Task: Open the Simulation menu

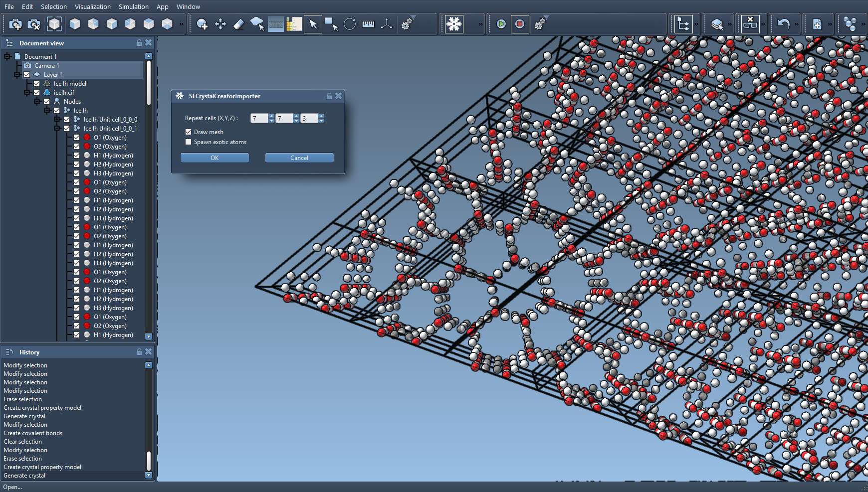Action: (133, 6)
